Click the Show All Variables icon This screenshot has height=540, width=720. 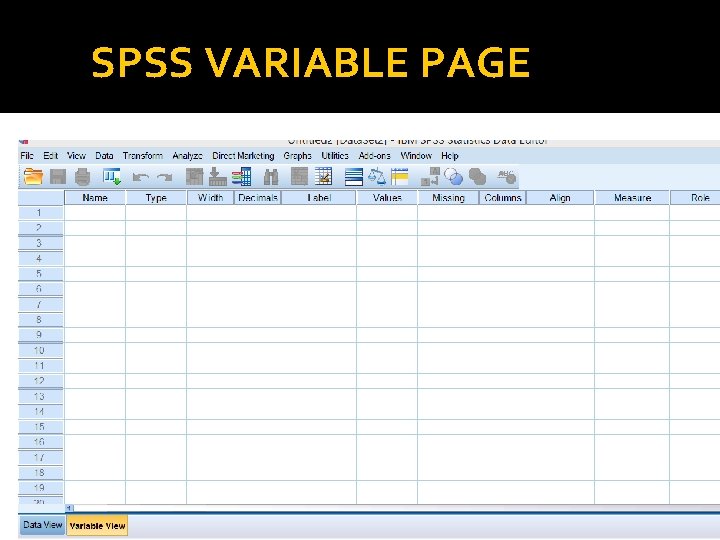pyautogui.click(x=478, y=177)
